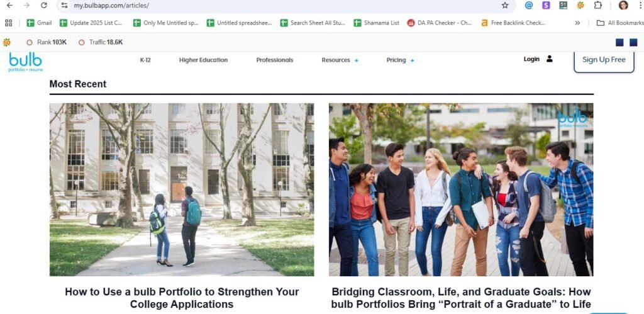Image resolution: width=644 pixels, height=314 pixels.
Task: Click the browser back arrow
Action: click(9, 5)
